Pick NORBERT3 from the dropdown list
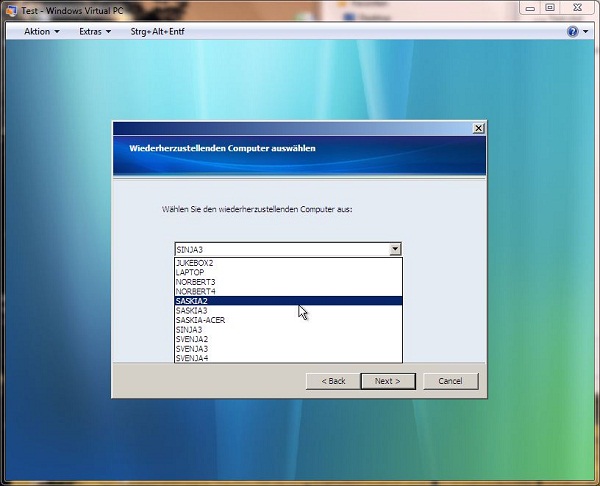The image size is (600, 486). [195, 282]
